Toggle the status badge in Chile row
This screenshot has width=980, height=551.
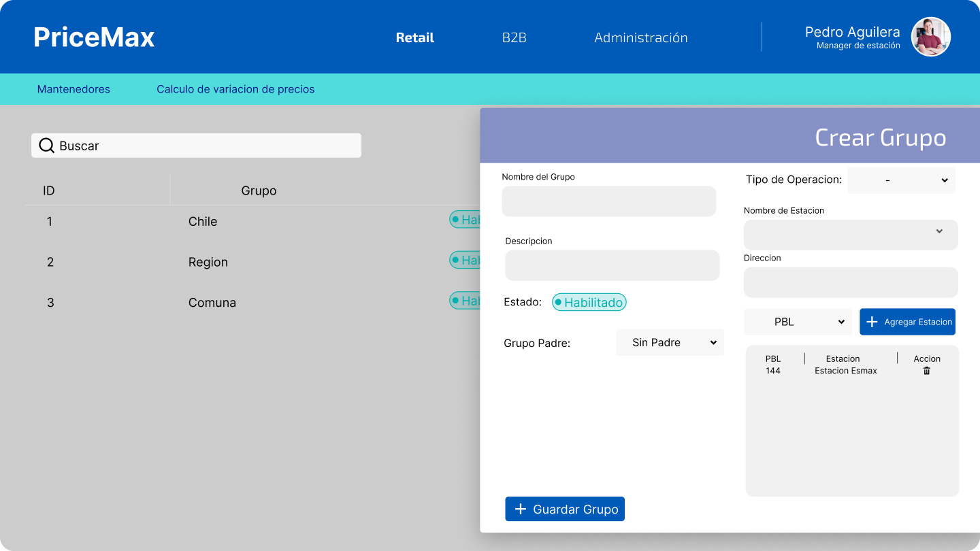coord(465,219)
